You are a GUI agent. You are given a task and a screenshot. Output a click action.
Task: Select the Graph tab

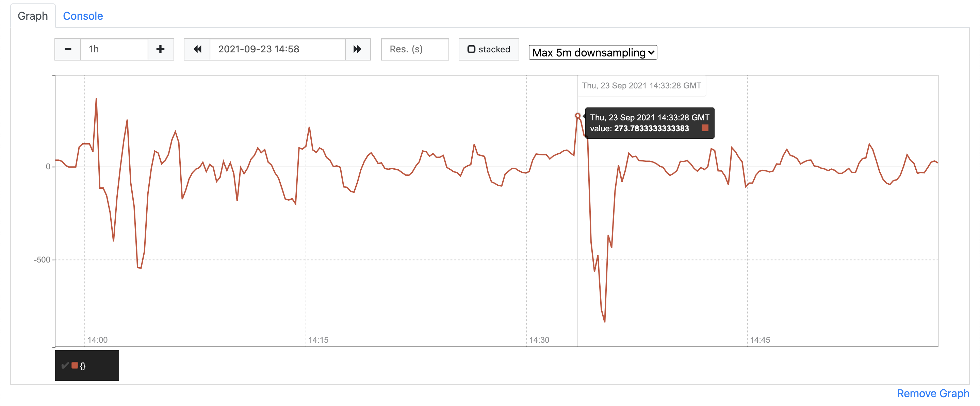coord(32,16)
